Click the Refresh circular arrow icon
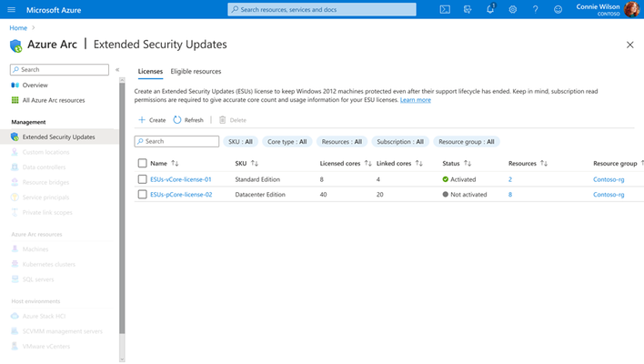 177,120
